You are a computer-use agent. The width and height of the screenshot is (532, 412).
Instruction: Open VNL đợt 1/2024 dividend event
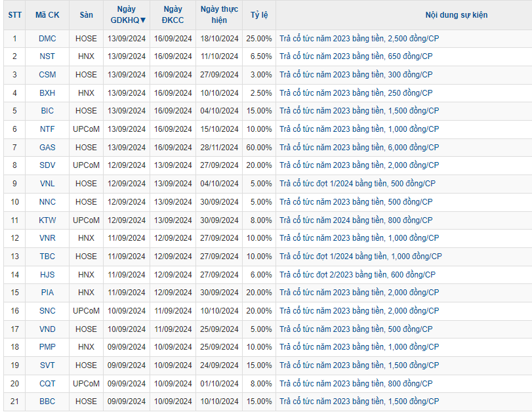point(357,184)
